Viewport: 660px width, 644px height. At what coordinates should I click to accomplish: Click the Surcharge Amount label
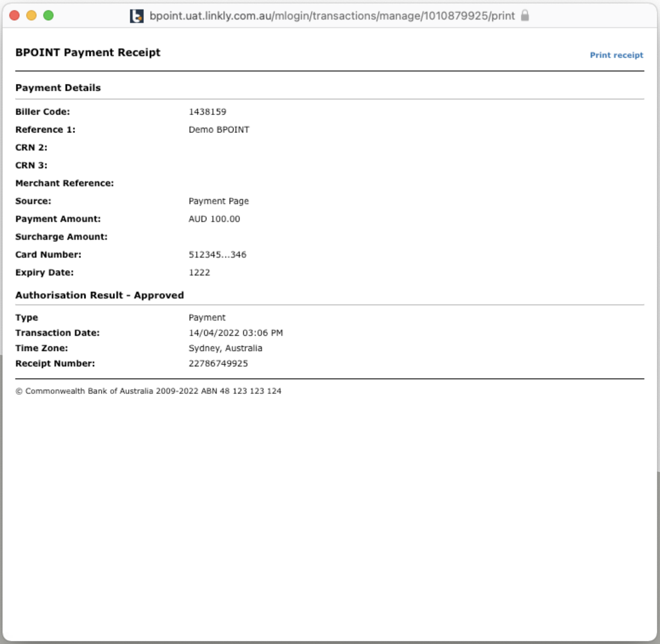(61, 236)
